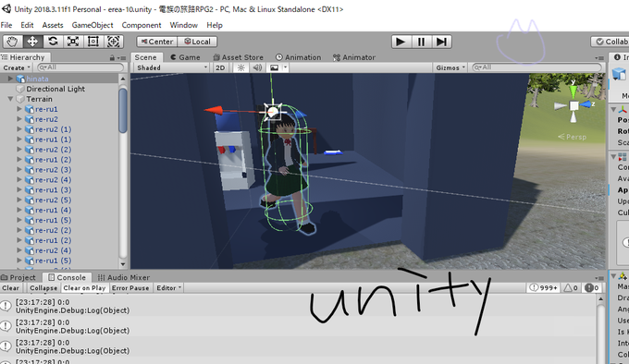
Task: Toggle scene lighting sun icon
Action: [x=240, y=67]
